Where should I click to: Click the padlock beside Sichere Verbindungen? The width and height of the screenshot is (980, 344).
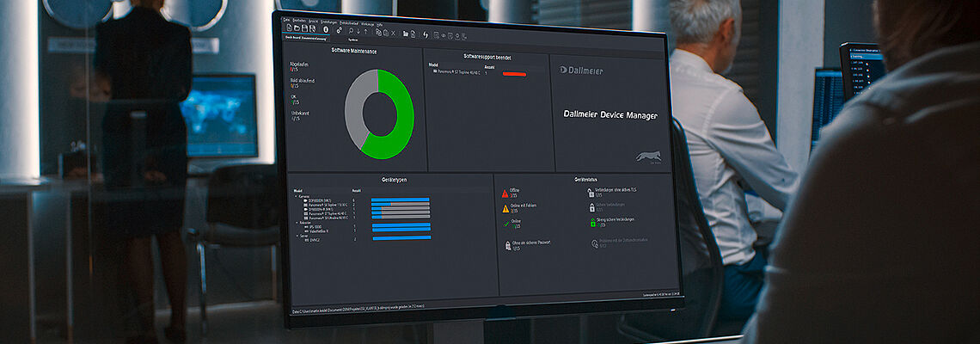click(592, 207)
